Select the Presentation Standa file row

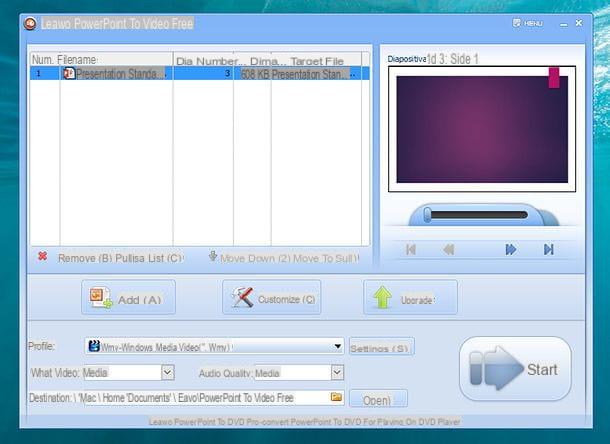[200, 73]
